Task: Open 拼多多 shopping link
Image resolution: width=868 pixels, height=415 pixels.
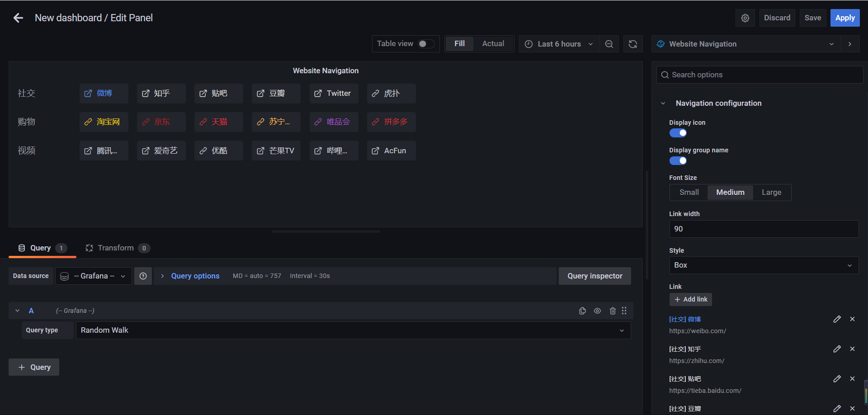Action: click(x=392, y=122)
